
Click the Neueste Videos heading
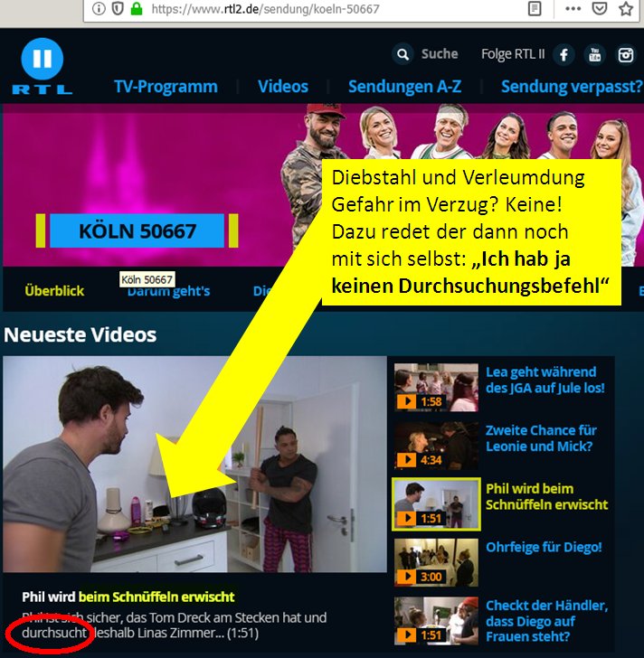coord(80,334)
